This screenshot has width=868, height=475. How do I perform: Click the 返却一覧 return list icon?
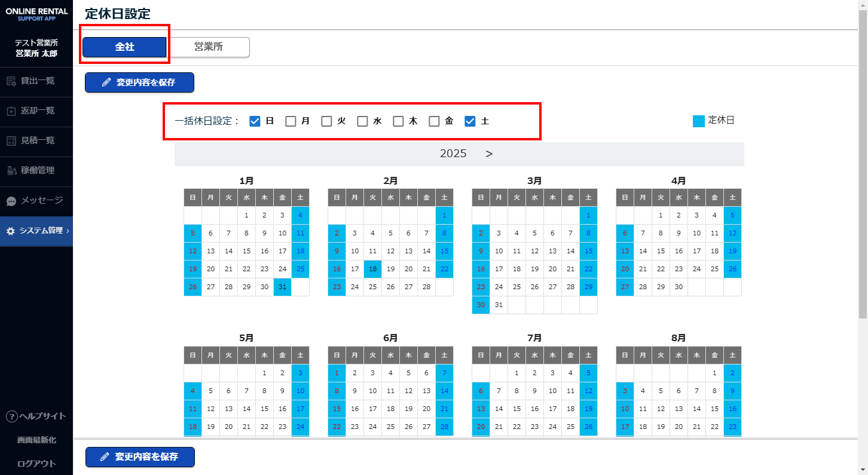(11, 111)
